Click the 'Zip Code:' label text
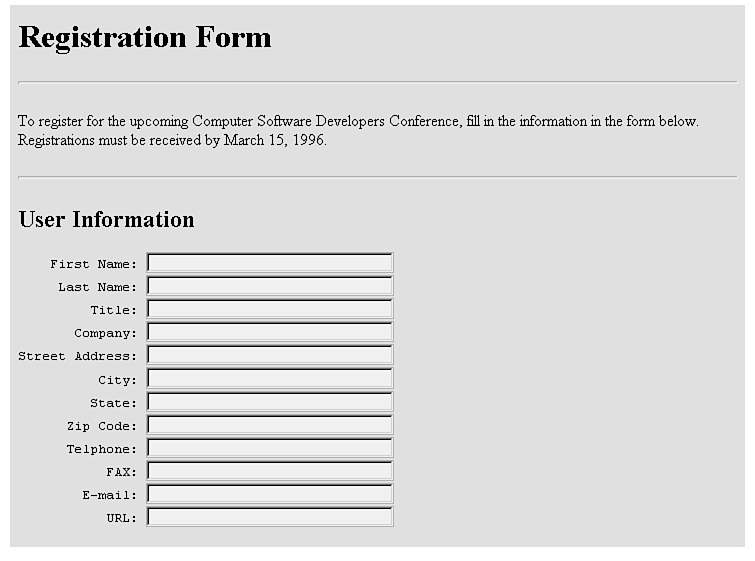The image size is (755, 561). pyautogui.click(x=102, y=426)
